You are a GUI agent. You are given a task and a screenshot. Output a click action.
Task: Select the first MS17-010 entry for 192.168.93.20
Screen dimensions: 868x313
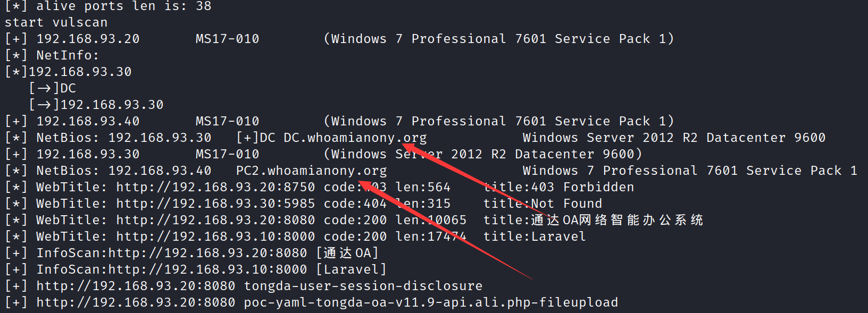click(227, 39)
